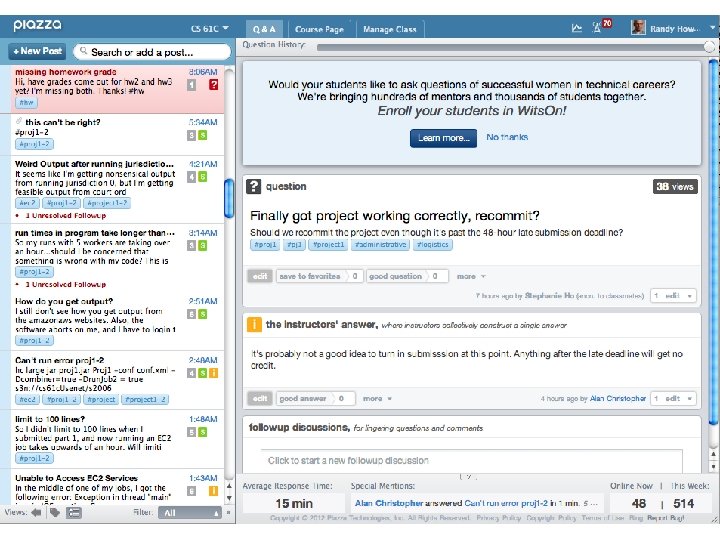Click green S icon on Can't run error proj1-2
This screenshot has height=540, width=720.
(x=202, y=373)
